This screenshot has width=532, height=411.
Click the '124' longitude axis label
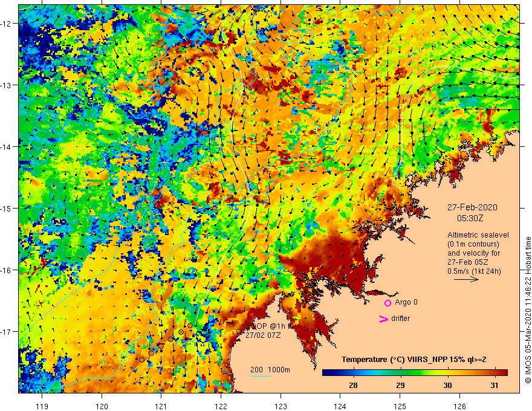point(340,406)
